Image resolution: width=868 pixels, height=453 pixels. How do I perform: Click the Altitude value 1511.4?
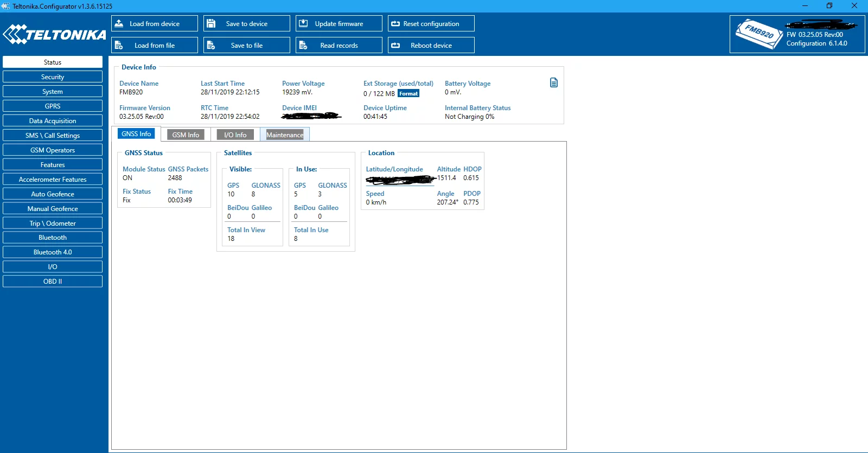[x=446, y=178]
